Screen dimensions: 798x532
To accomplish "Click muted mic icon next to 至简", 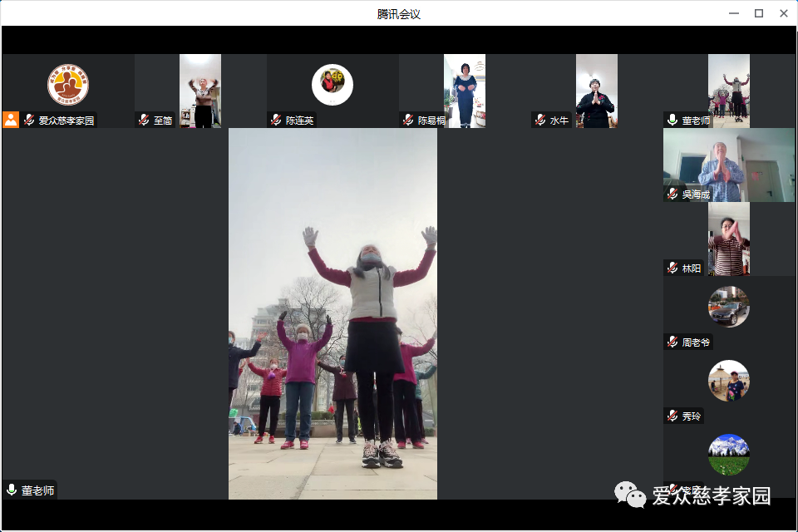I will tap(144, 120).
